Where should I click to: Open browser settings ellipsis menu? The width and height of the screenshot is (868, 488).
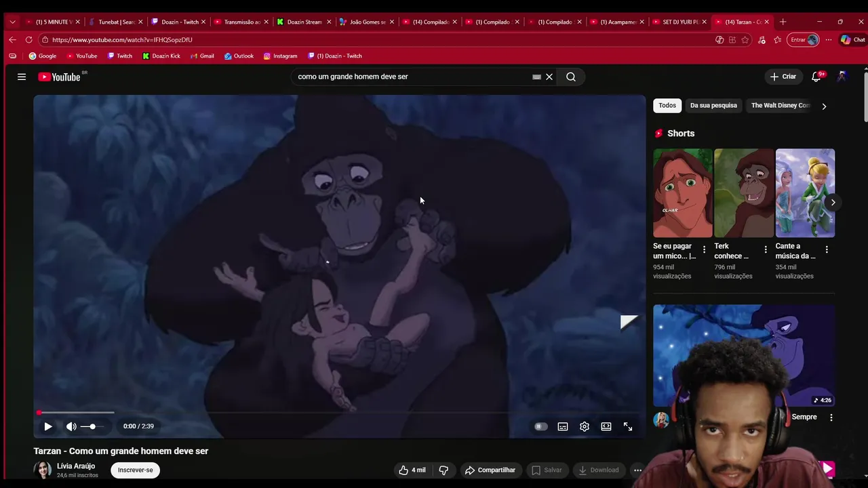point(829,40)
